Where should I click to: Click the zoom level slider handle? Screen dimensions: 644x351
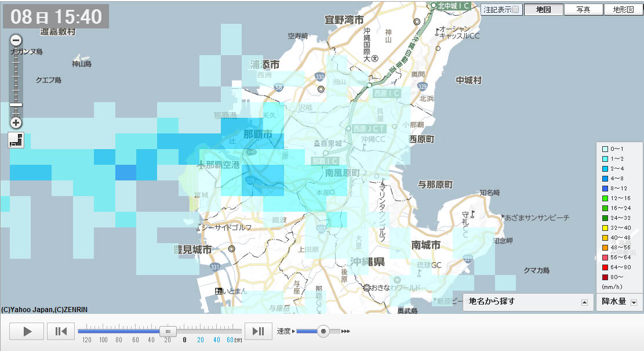(x=16, y=105)
